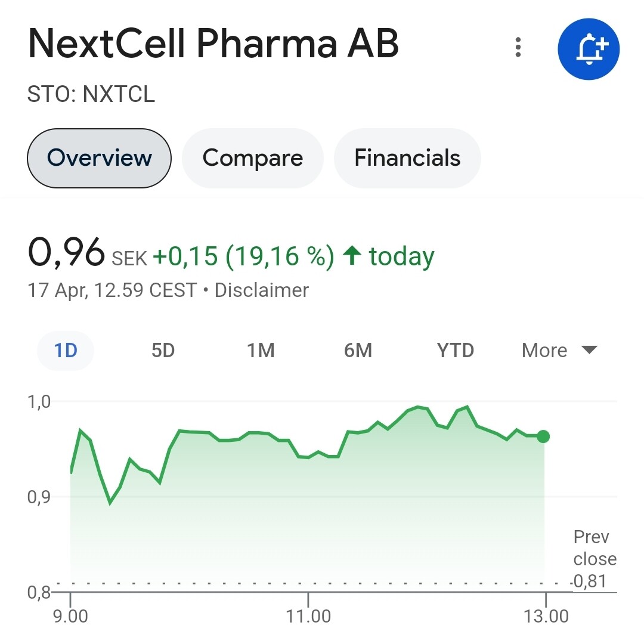Open the Compare tab
Image resolution: width=644 pixels, height=644 pixels.
tap(253, 158)
